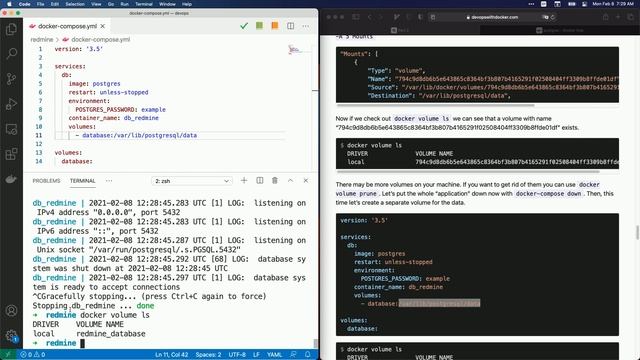Viewport: 640px width, 360px height.
Task: Click the feedback icon in status bar
Action: (293, 355)
